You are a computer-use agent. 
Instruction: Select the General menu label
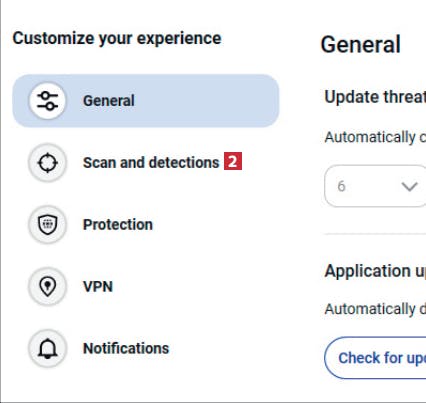pyautogui.click(x=109, y=101)
